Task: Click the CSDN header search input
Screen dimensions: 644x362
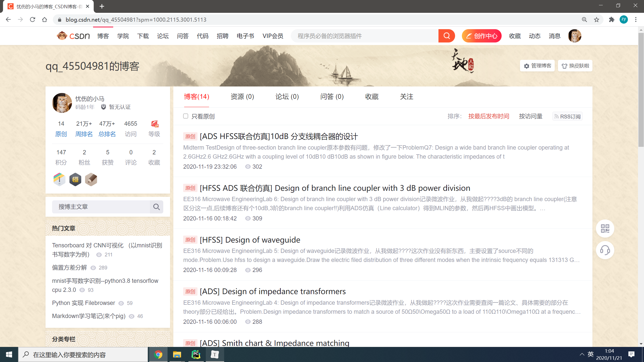Action: coord(365,36)
